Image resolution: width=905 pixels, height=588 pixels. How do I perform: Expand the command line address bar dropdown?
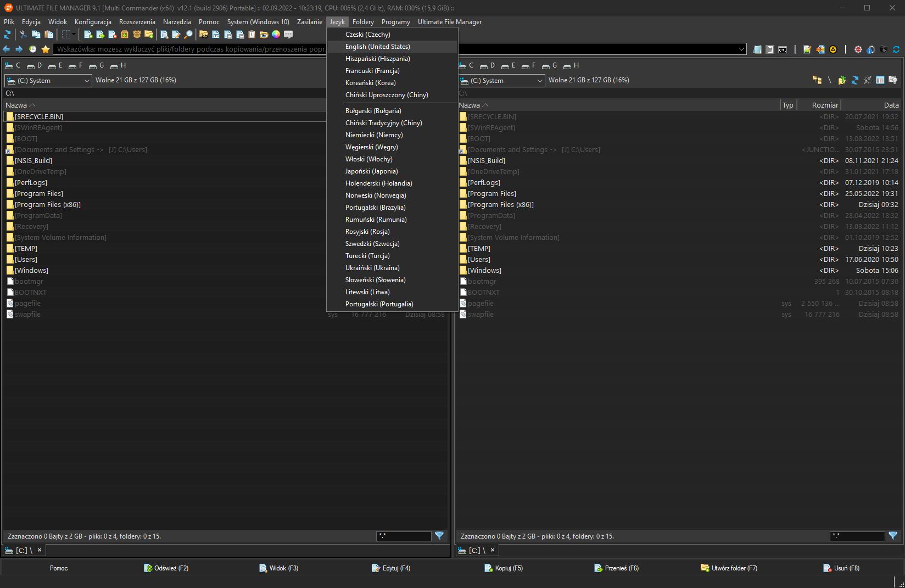coord(742,49)
